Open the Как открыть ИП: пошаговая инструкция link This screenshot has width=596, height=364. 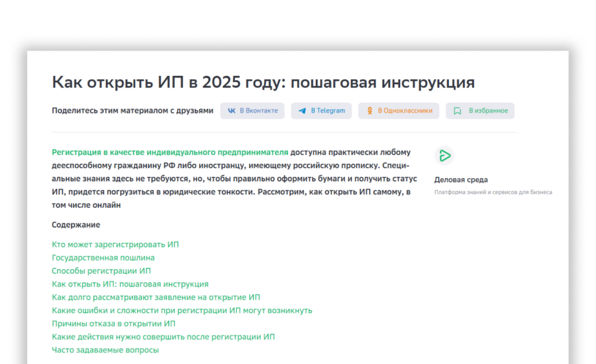click(x=130, y=284)
